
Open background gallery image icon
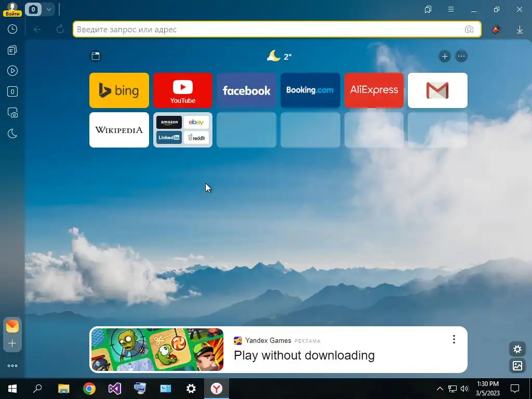517,365
